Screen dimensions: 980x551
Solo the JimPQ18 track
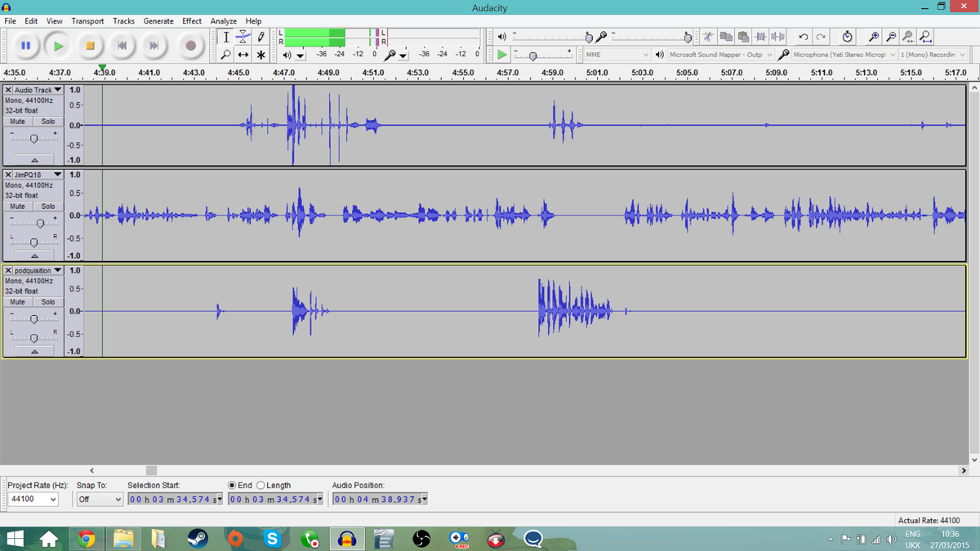(x=48, y=207)
